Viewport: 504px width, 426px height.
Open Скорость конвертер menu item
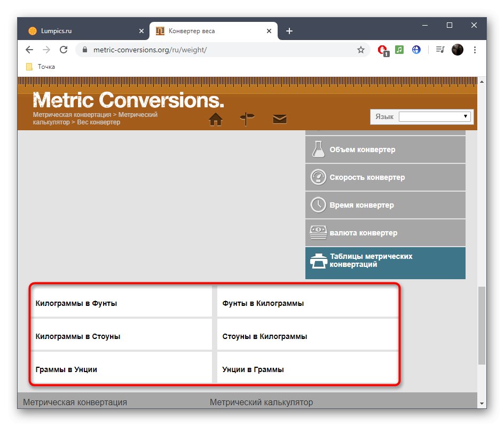pyautogui.click(x=385, y=177)
